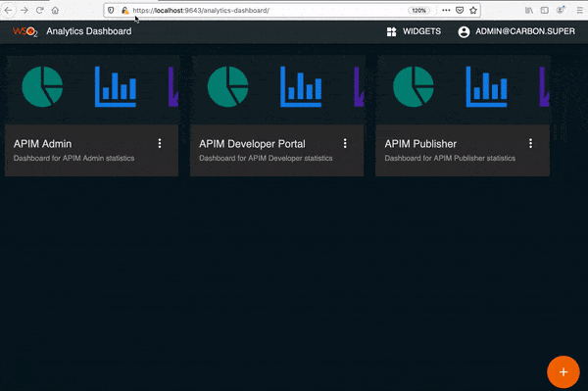
Task: Bookmark this page with star
Action: (x=473, y=11)
